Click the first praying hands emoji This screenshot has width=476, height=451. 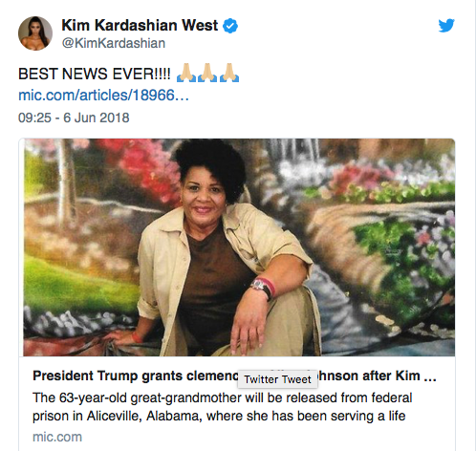tap(186, 73)
